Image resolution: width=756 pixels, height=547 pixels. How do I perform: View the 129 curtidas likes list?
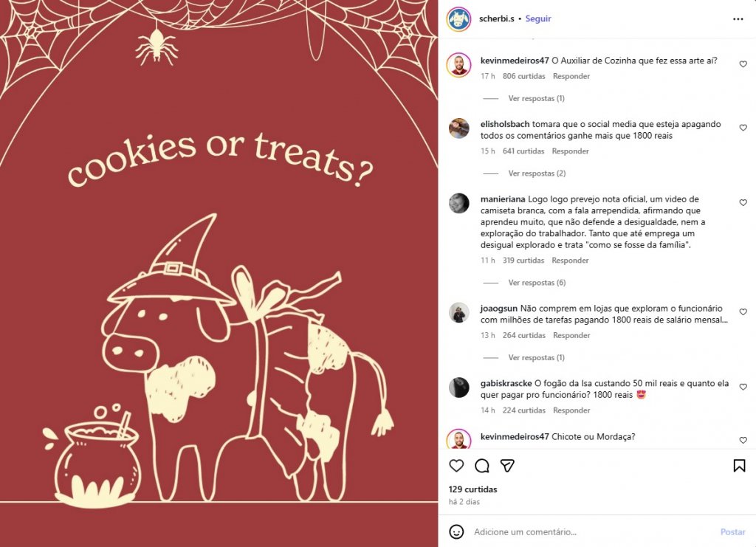point(472,489)
